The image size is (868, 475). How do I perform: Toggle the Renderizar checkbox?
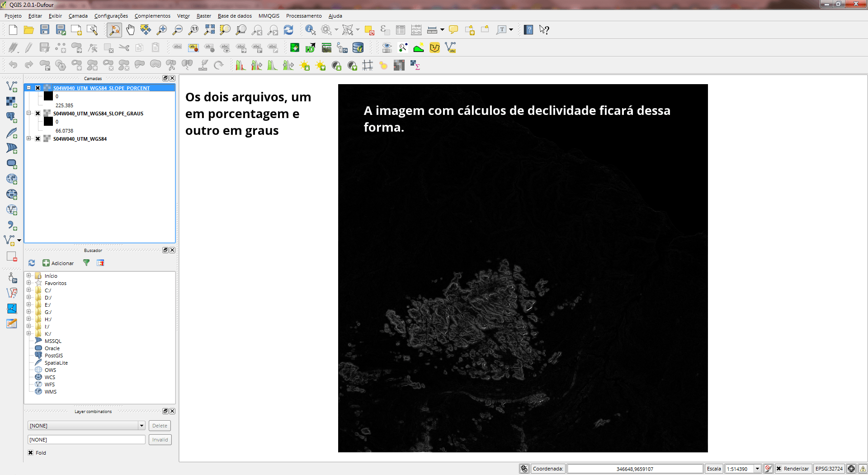pos(779,469)
